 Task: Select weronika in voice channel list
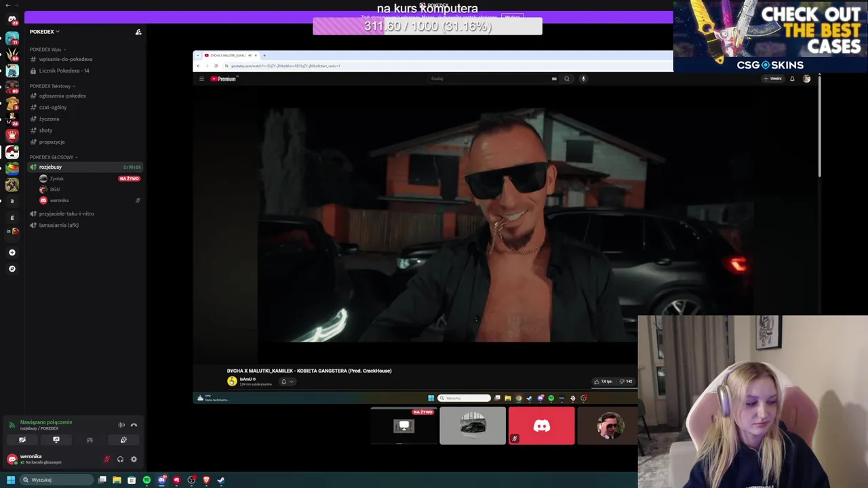pos(90,200)
